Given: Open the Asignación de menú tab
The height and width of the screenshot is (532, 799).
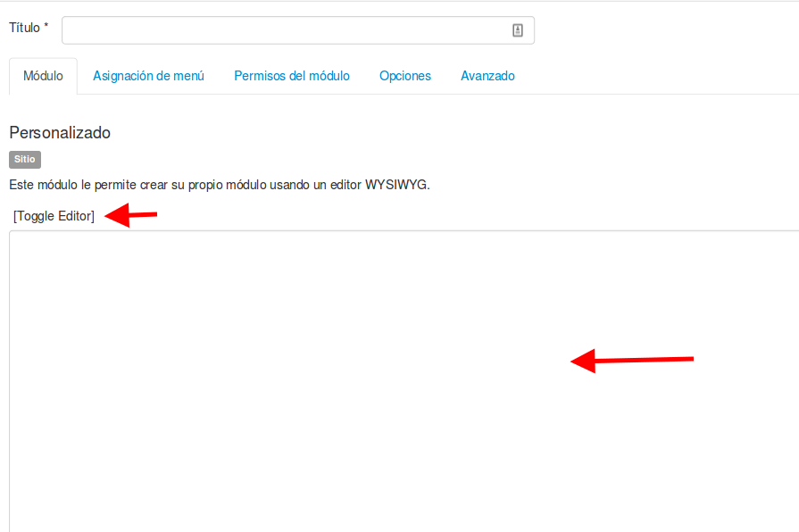Looking at the screenshot, I should click(148, 76).
